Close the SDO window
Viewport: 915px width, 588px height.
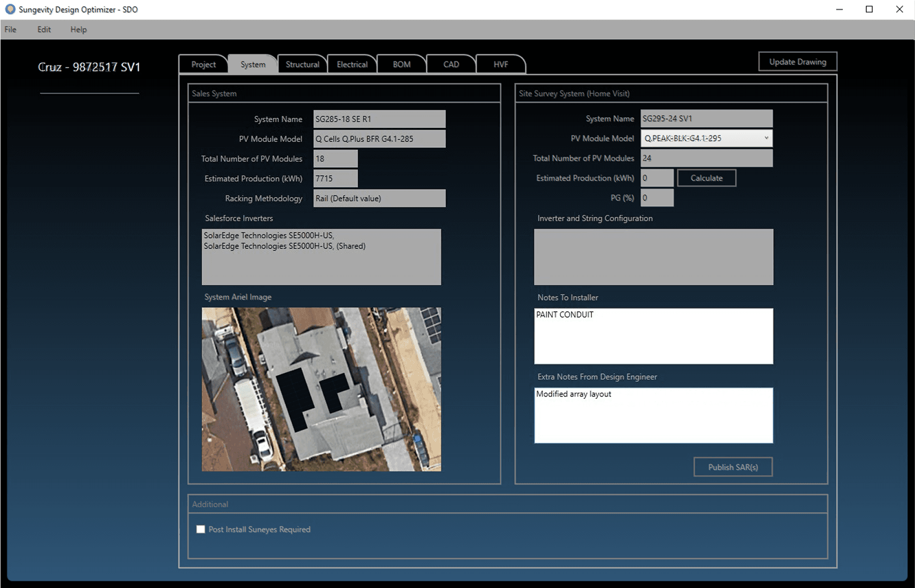[899, 10]
